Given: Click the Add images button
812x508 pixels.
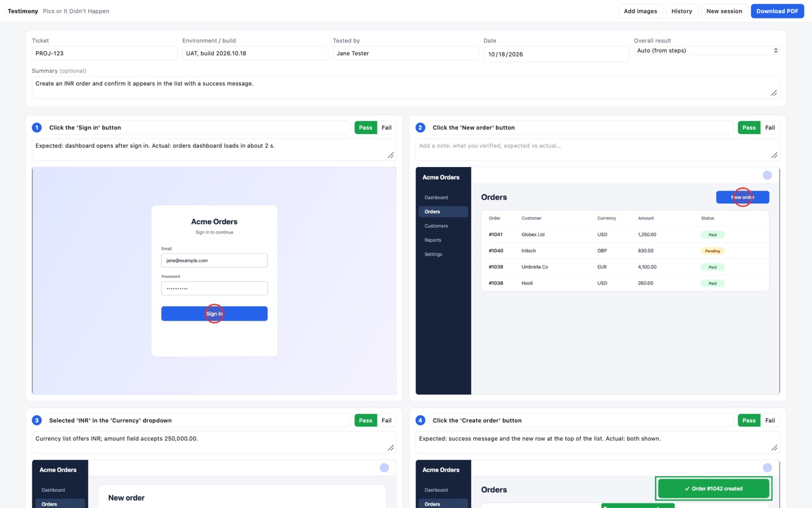Looking at the screenshot, I should point(641,11).
